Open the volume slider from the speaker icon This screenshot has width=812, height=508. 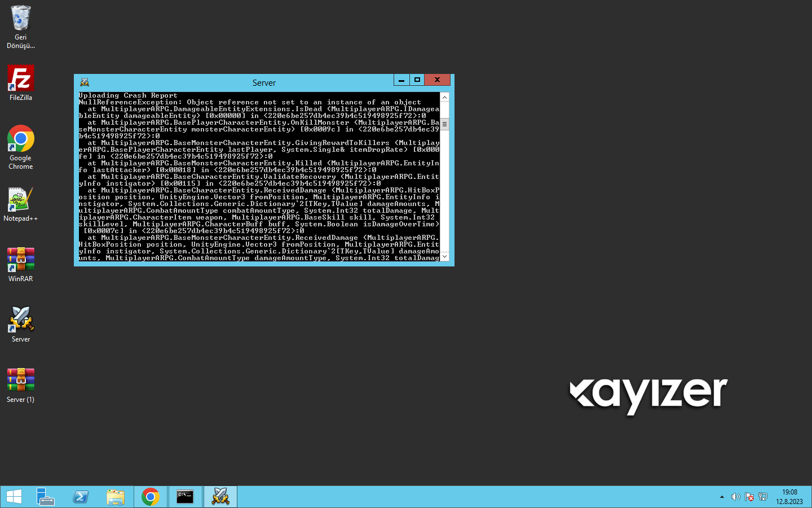coord(736,497)
